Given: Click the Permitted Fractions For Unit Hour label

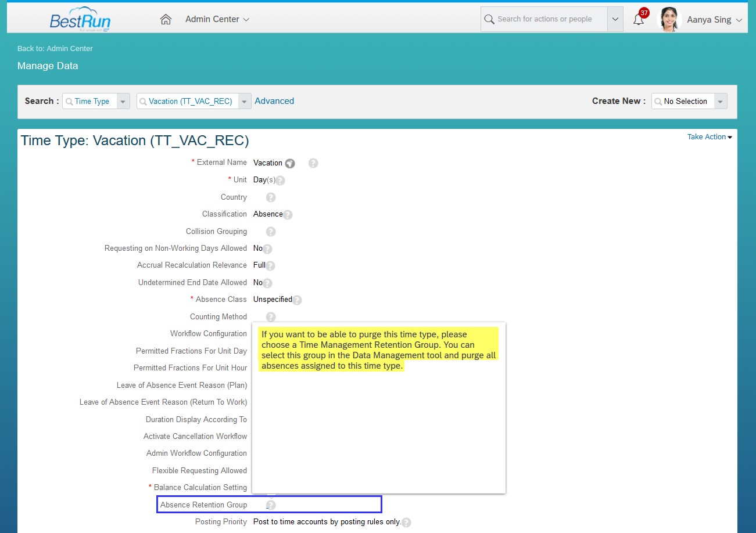Looking at the screenshot, I should coord(190,368).
